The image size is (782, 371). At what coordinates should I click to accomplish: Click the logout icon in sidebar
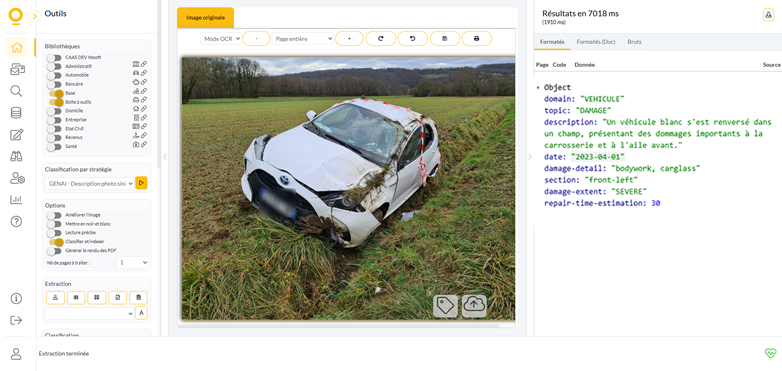pos(16,320)
